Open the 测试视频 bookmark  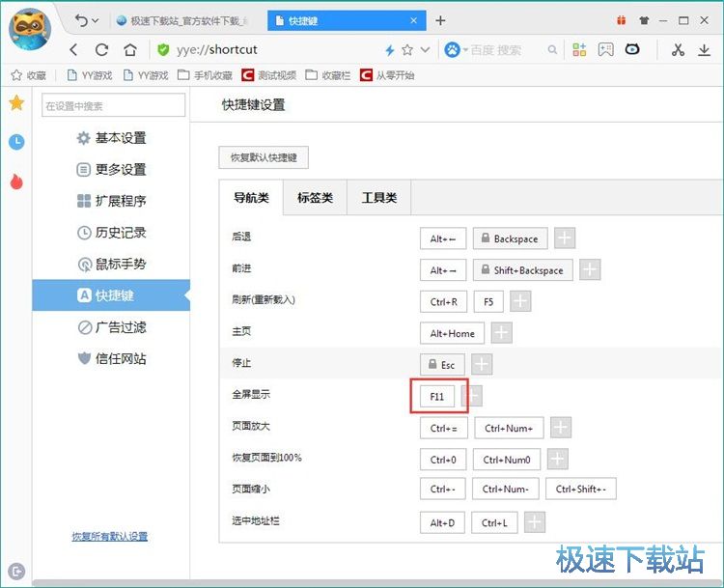pyautogui.click(x=269, y=75)
